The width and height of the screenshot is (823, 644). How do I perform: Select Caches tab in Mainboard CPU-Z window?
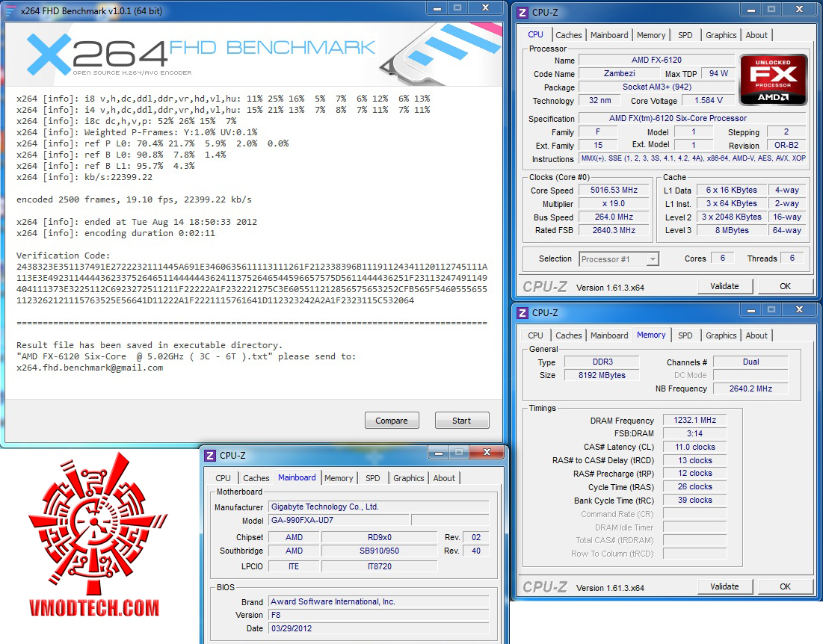(x=256, y=478)
